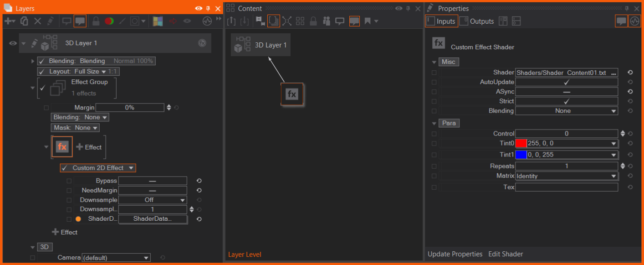Click the duplicate layer icon

25,21
